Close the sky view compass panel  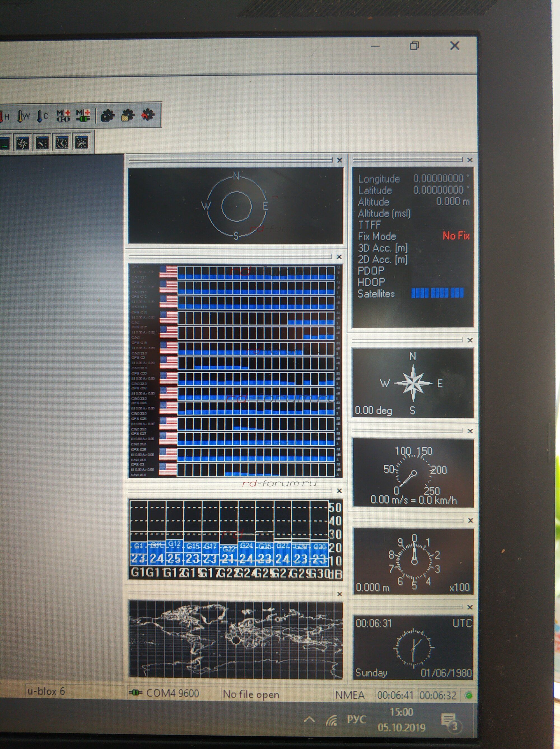340,160
